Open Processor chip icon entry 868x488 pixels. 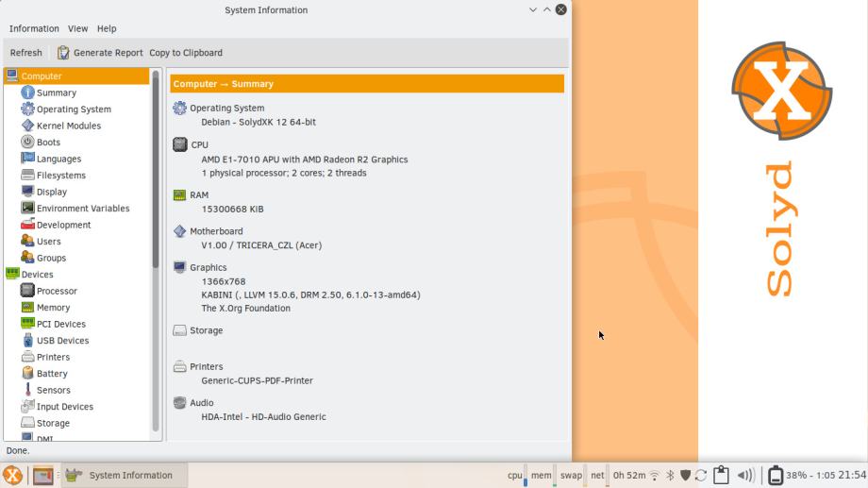(x=49, y=291)
